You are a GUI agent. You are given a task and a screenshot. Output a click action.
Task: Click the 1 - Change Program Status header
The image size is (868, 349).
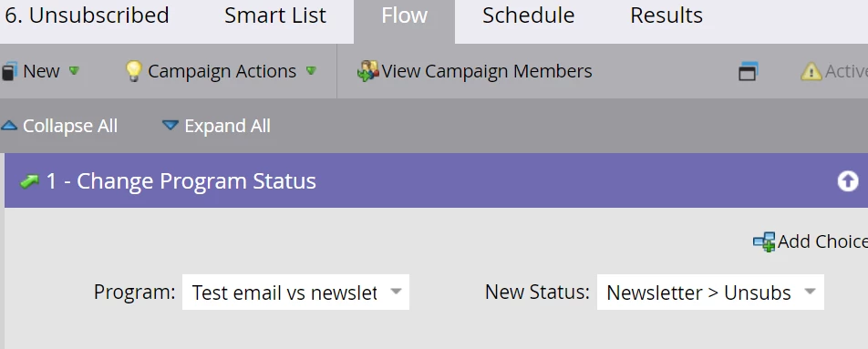(181, 181)
